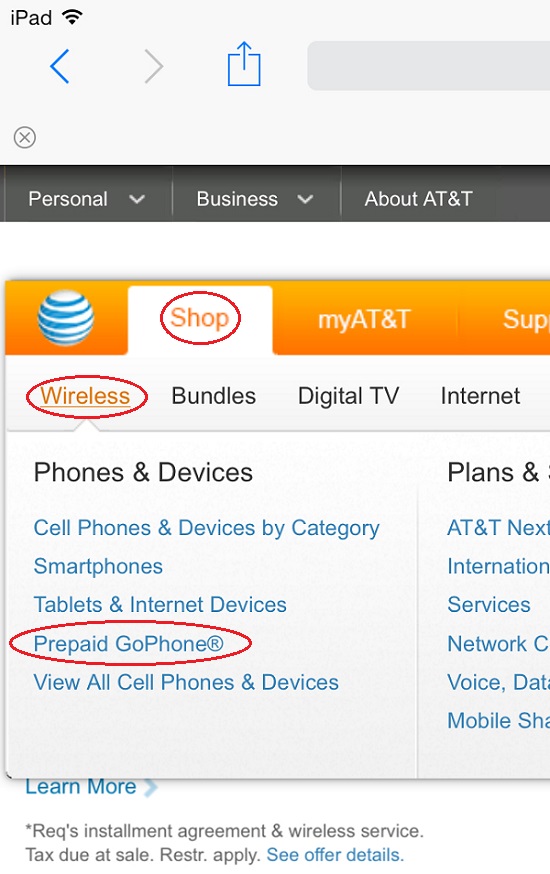Switch to the myAT&T tab
Image resolution: width=550 pixels, height=874 pixels.
[x=364, y=319]
